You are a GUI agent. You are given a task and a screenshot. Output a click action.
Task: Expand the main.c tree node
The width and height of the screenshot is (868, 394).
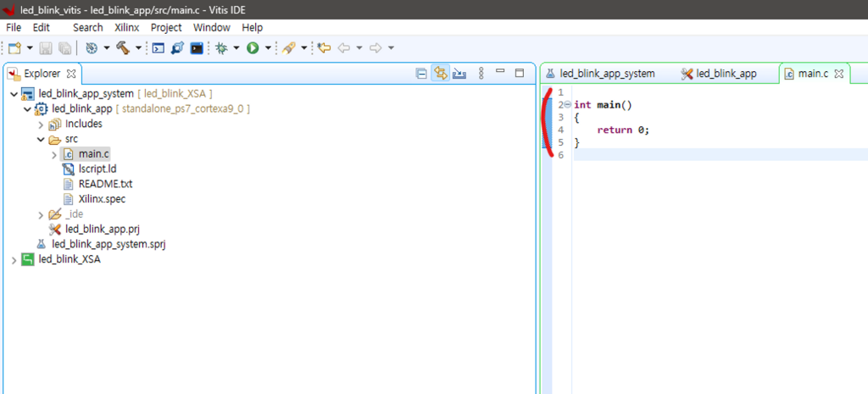53,154
